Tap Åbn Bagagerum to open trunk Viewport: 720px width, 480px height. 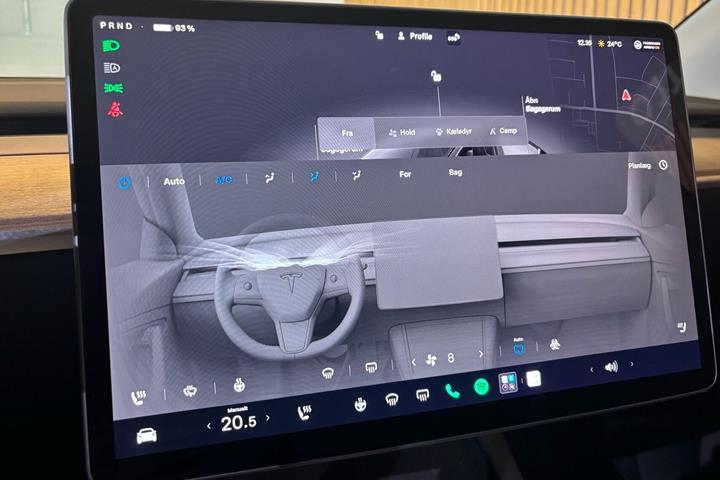click(x=543, y=105)
